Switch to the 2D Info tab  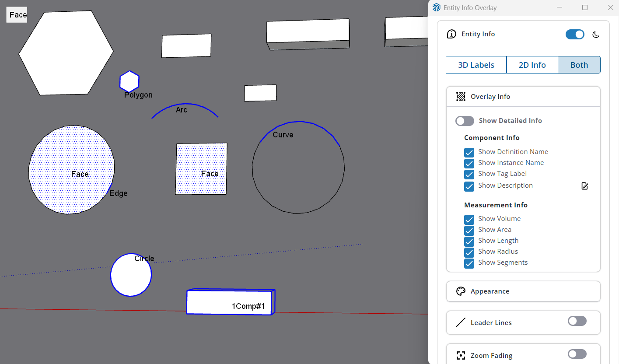(x=532, y=64)
